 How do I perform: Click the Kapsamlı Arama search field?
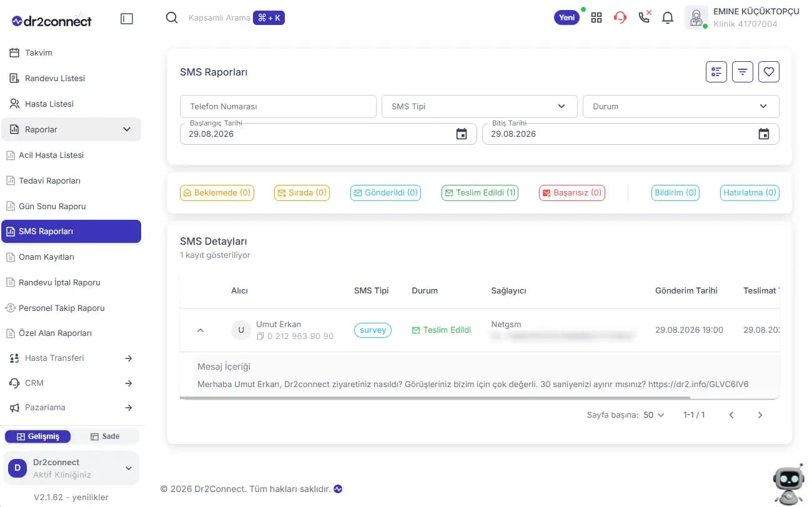pos(219,18)
